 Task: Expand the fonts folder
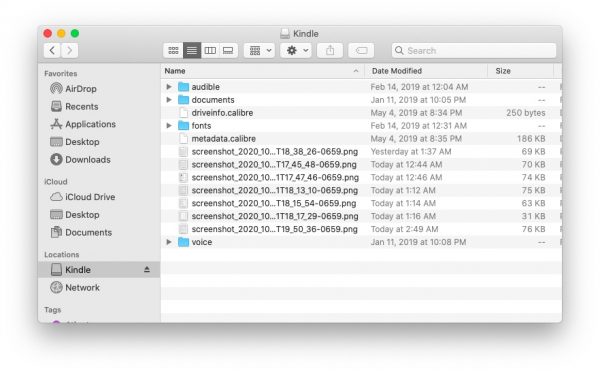169,125
